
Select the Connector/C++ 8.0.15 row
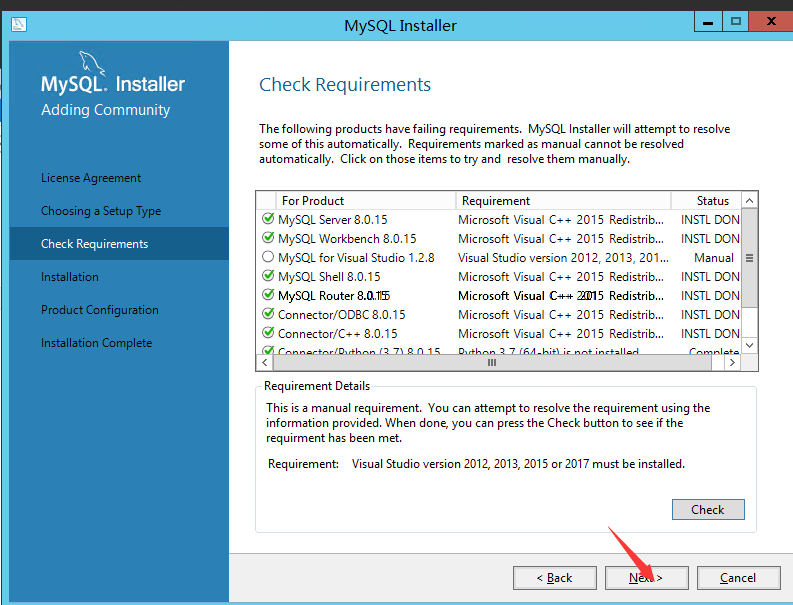[499, 333]
